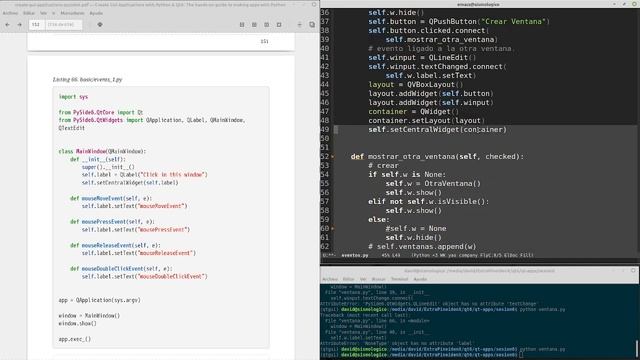This screenshot has height=360, width=640.
Task: Open Editar menu in terminal window
Action: click(348, 279)
